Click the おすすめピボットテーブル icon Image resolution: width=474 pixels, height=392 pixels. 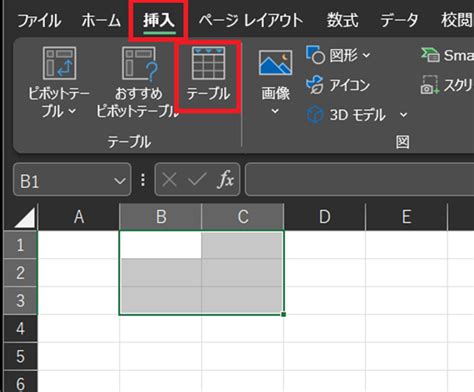click(139, 63)
